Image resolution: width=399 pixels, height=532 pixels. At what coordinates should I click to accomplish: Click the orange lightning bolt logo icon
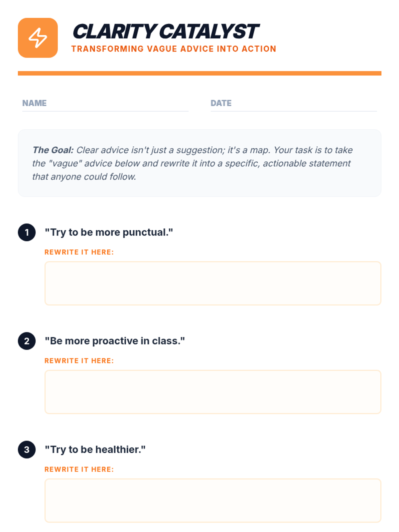pos(38,38)
